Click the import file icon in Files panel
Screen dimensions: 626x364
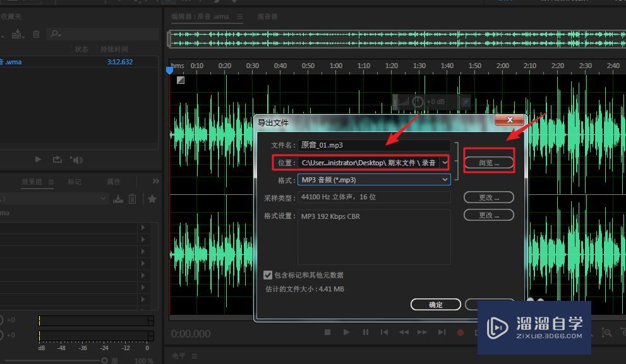pyautogui.click(x=18, y=34)
